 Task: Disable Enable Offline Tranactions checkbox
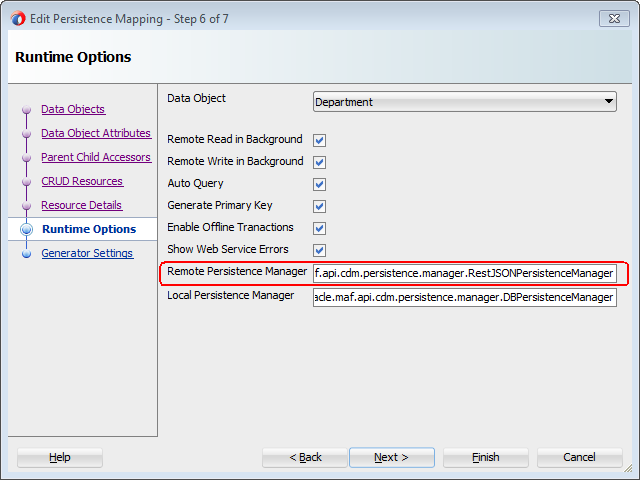319,229
